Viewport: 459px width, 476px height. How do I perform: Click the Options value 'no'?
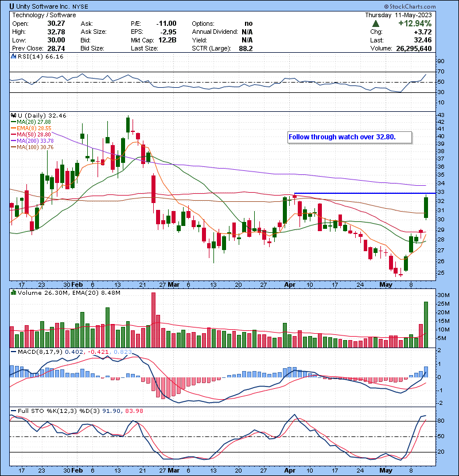click(248, 24)
